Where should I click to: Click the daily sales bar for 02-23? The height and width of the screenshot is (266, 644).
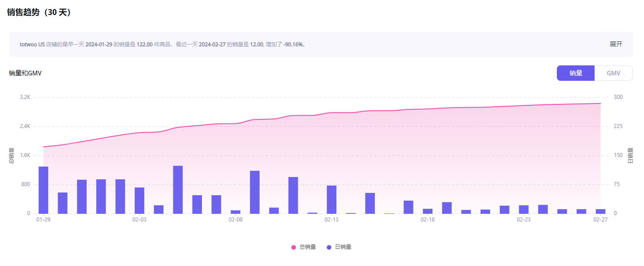pyautogui.click(x=524, y=209)
